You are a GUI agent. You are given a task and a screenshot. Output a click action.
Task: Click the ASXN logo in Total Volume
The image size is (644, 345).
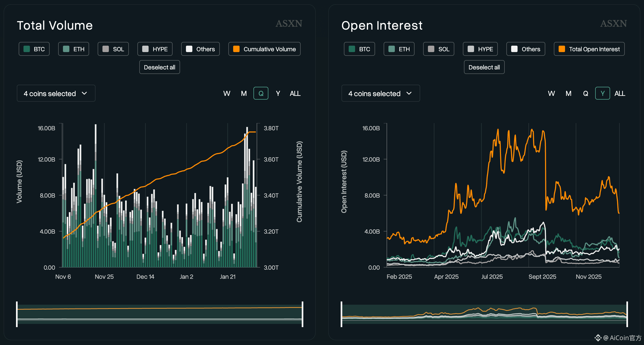289,23
